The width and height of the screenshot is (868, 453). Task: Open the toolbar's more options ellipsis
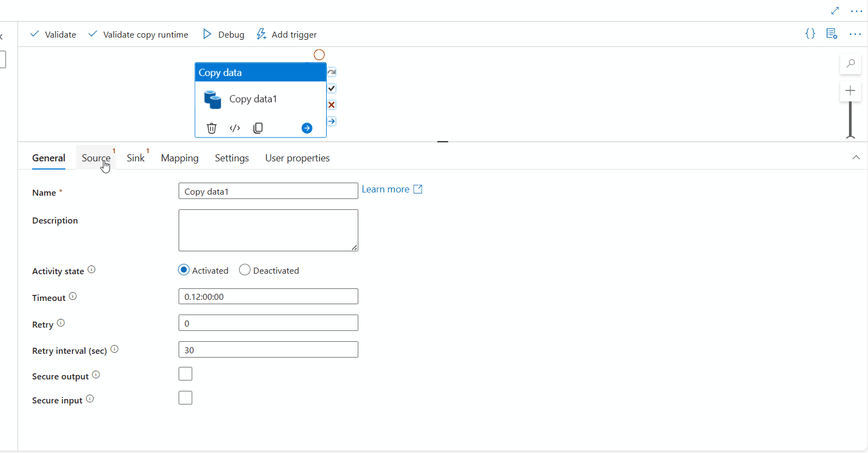click(x=855, y=34)
